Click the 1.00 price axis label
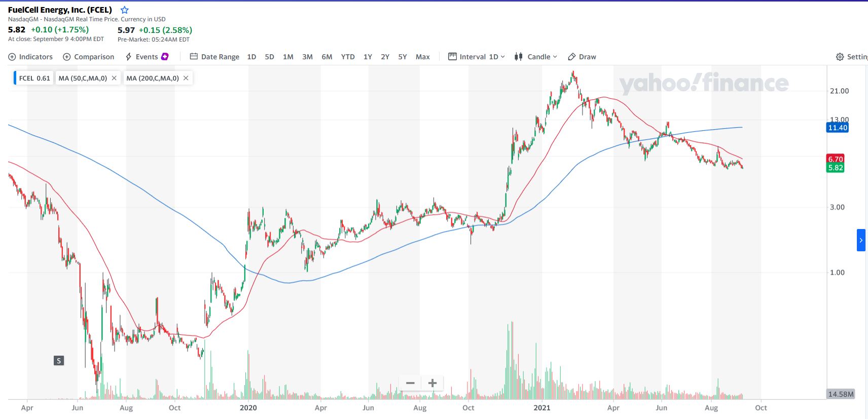This screenshot has width=868, height=419. (837, 272)
